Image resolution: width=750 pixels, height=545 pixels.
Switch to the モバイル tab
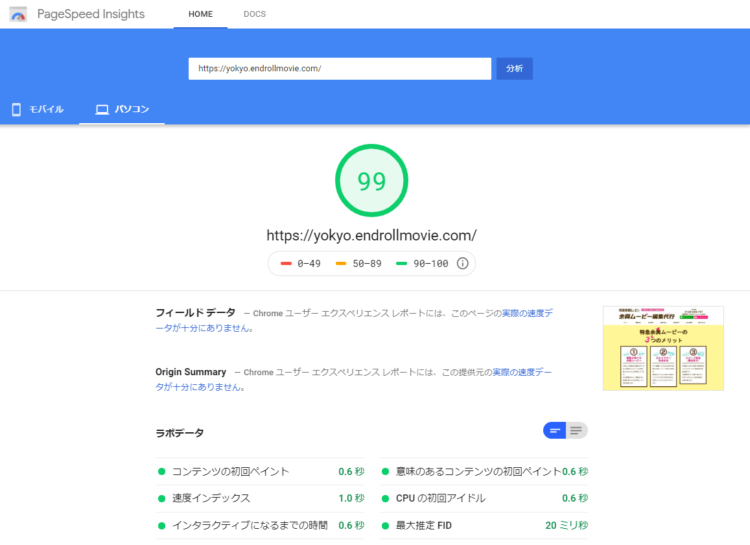click(x=39, y=110)
